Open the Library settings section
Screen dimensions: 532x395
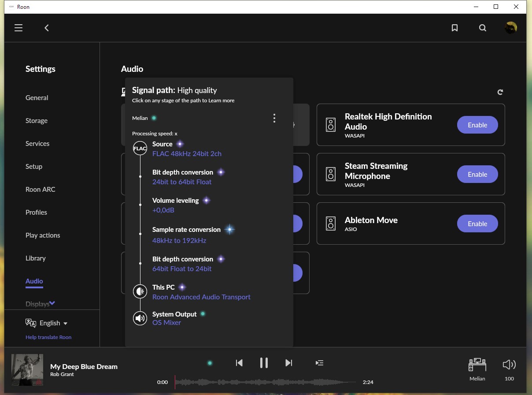click(36, 258)
